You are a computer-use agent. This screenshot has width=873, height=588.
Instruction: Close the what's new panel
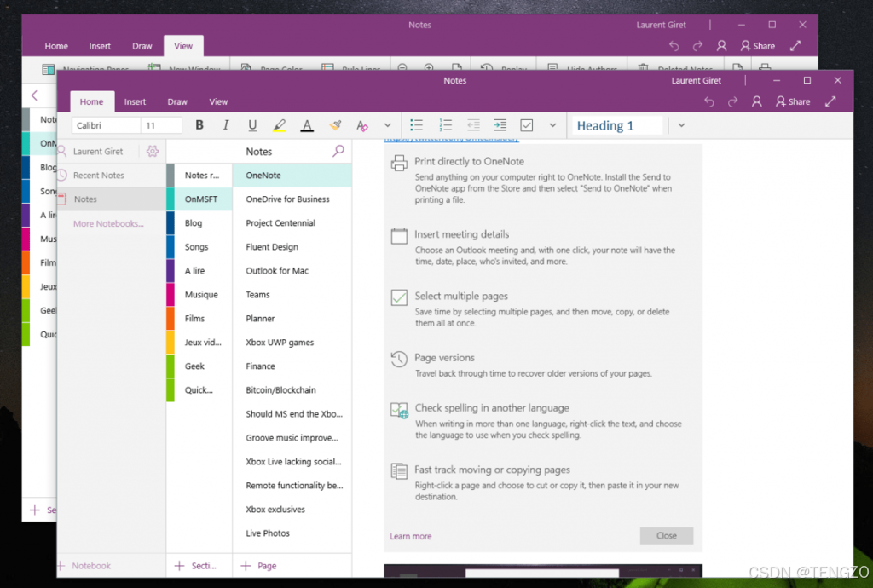point(667,536)
